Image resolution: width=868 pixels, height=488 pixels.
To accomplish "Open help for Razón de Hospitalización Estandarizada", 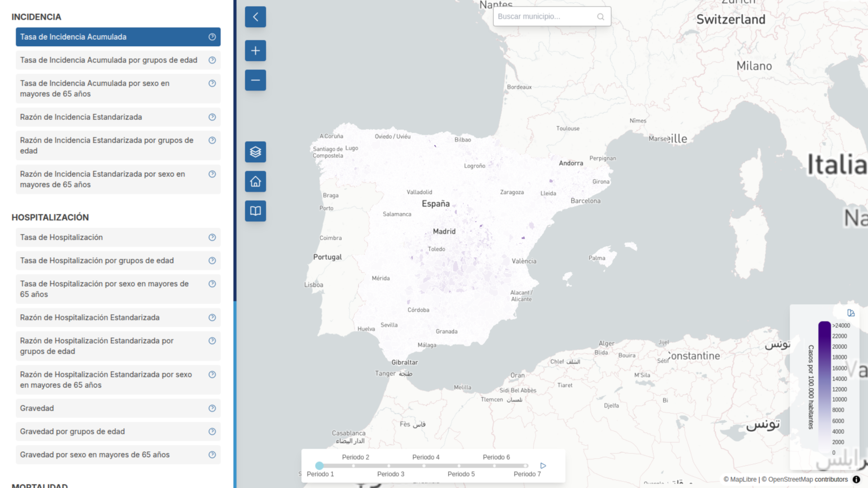I will (x=212, y=318).
